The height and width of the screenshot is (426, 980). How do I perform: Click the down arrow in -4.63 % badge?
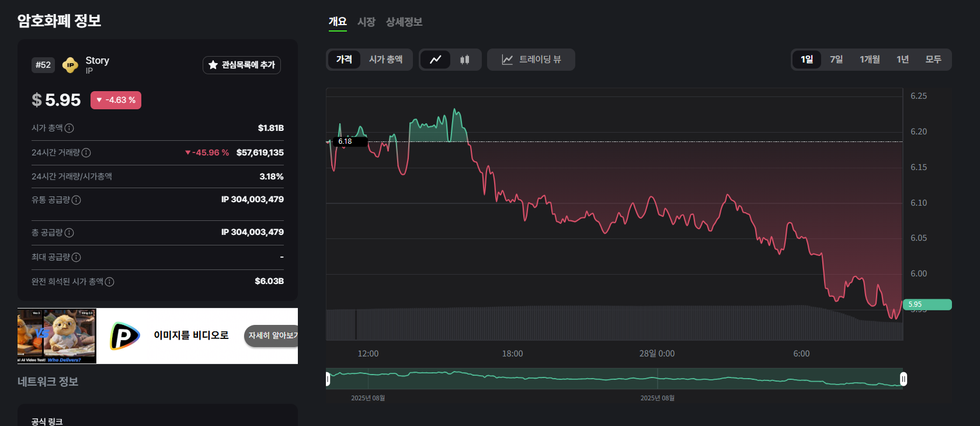coord(99,100)
